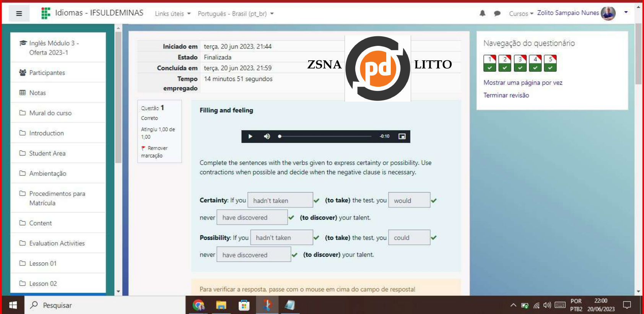Toggle picture-in-picture on audio player
Image resolution: width=644 pixels, height=314 pixels.
(x=402, y=136)
